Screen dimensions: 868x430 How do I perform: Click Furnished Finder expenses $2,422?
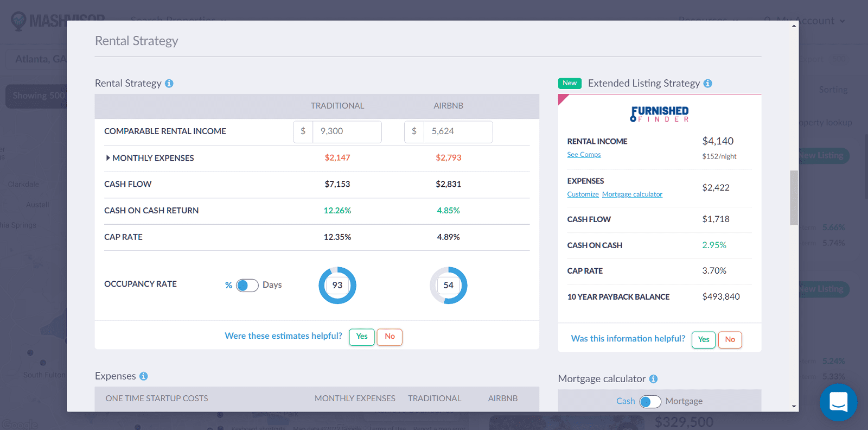(716, 188)
